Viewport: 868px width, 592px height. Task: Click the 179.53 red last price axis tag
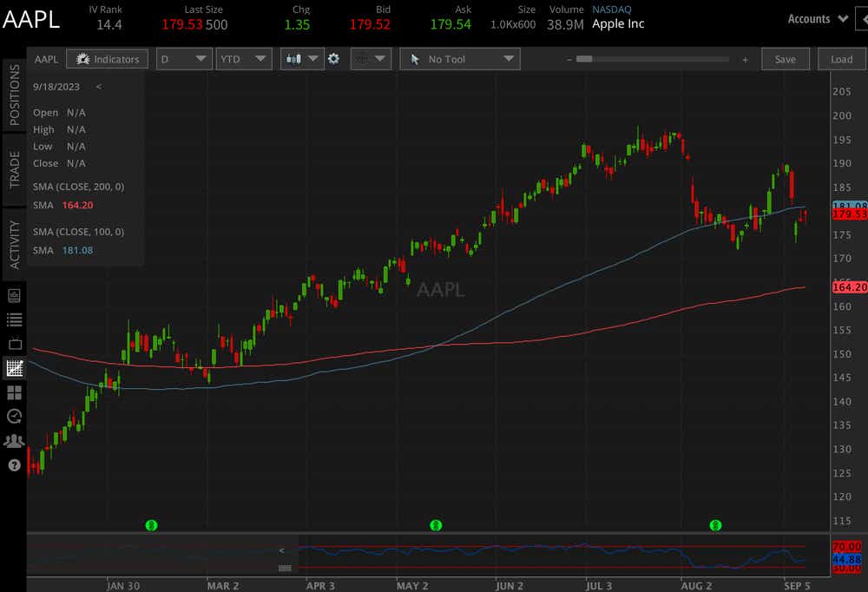pyautogui.click(x=850, y=214)
